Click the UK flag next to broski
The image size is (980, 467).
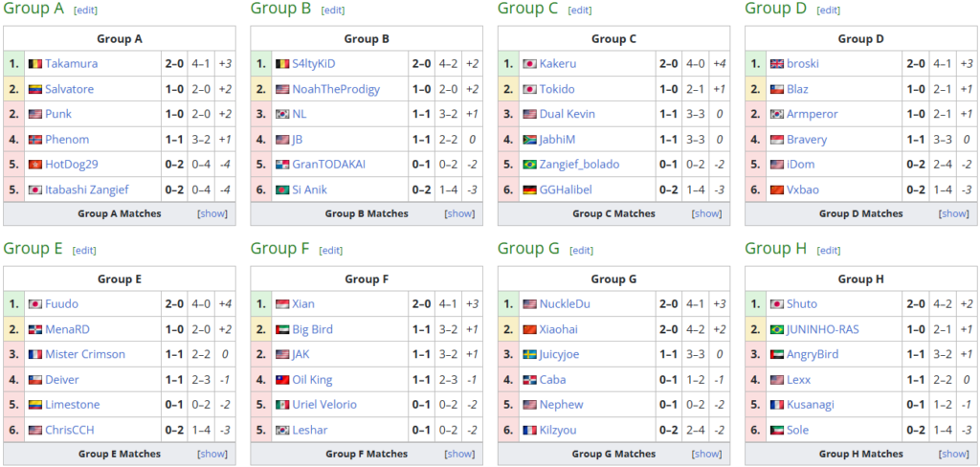[x=777, y=64]
